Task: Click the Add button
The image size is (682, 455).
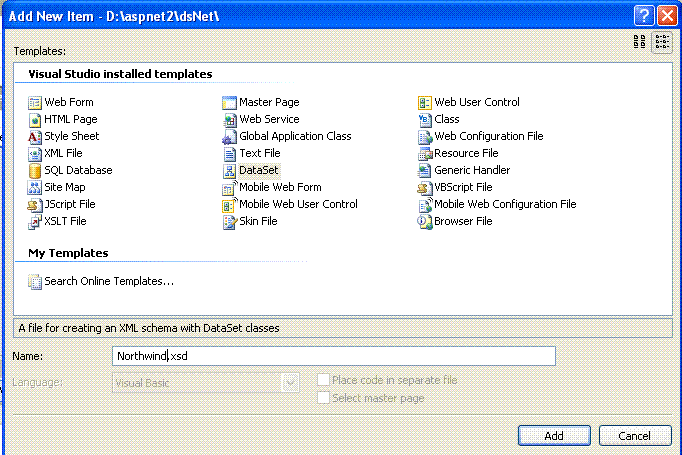Action: click(x=554, y=435)
